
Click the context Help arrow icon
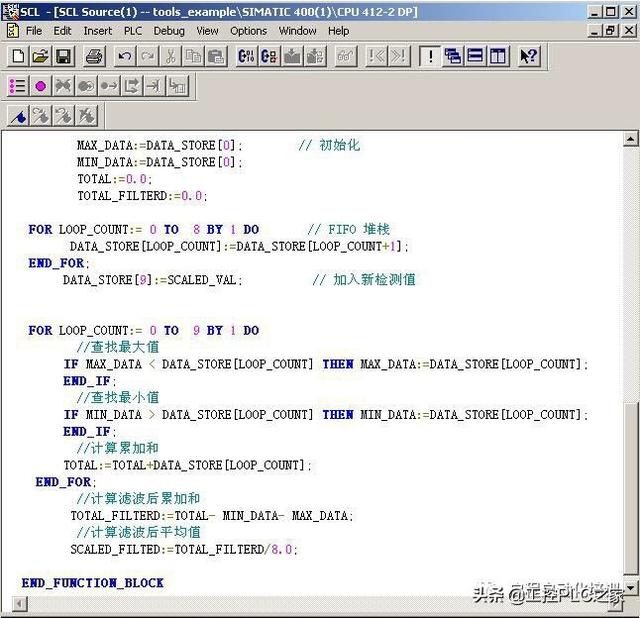[529, 56]
